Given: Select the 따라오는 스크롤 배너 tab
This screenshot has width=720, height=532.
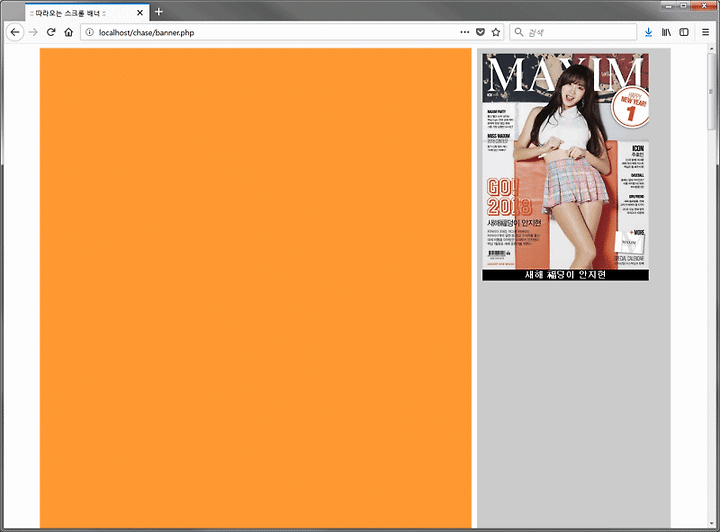Looking at the screenshot, I should click(87, 13).
